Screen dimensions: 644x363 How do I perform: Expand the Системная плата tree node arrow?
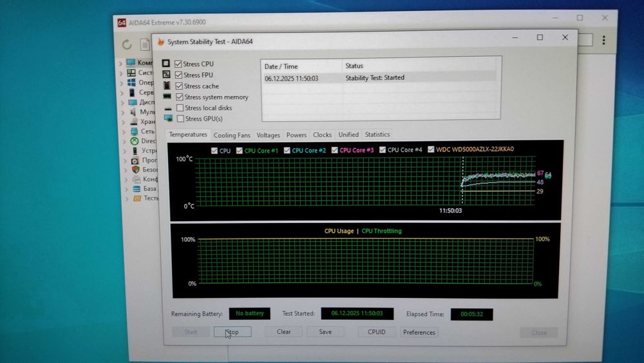coord(121,73)
